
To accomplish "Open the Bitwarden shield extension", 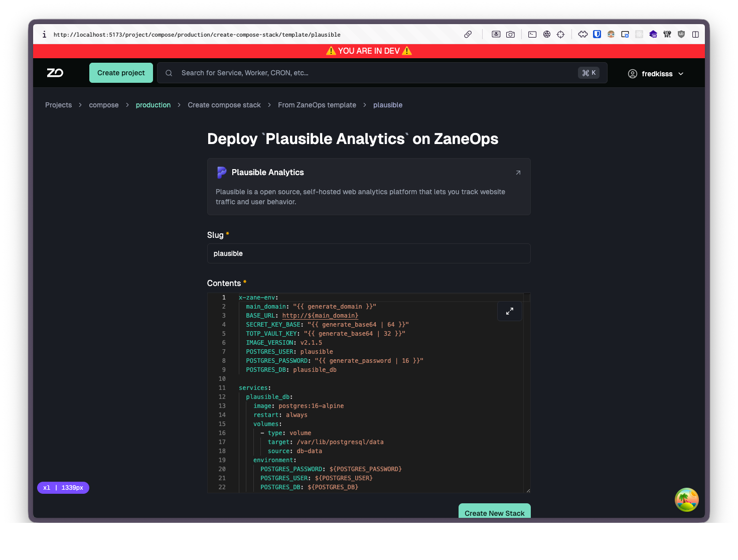I will click(597, 34).
